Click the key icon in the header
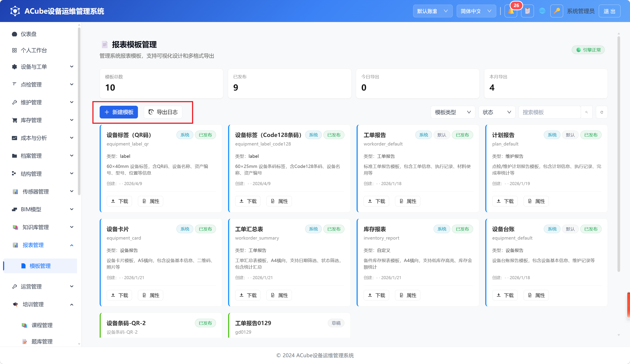The image size is (630, 364). point(557,11)
